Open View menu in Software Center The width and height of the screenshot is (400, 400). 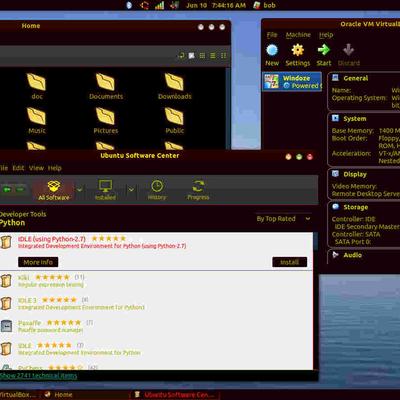36,168
